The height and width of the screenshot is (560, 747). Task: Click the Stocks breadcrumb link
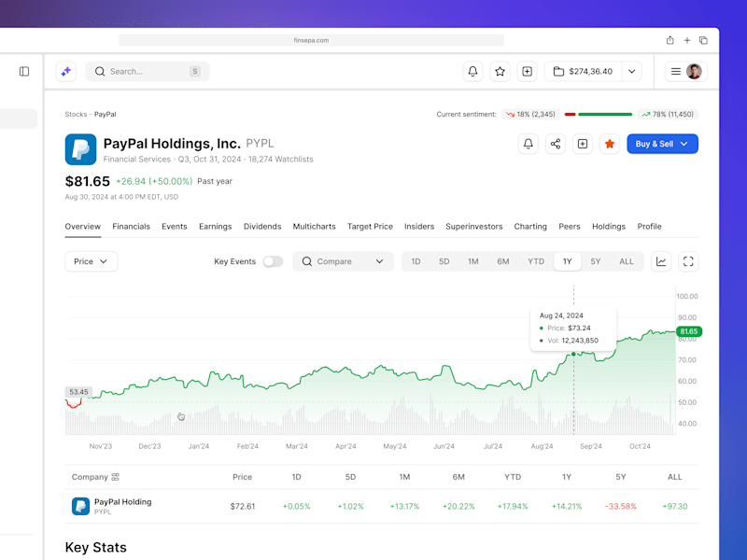pos(76,114)
